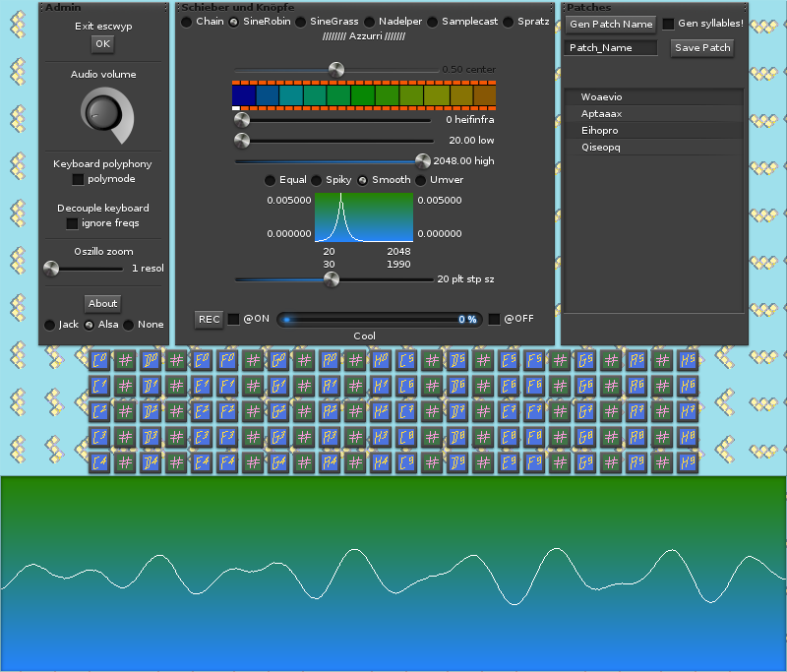
Task: Check the Gen syllables! option
Action: click(668, 24)
